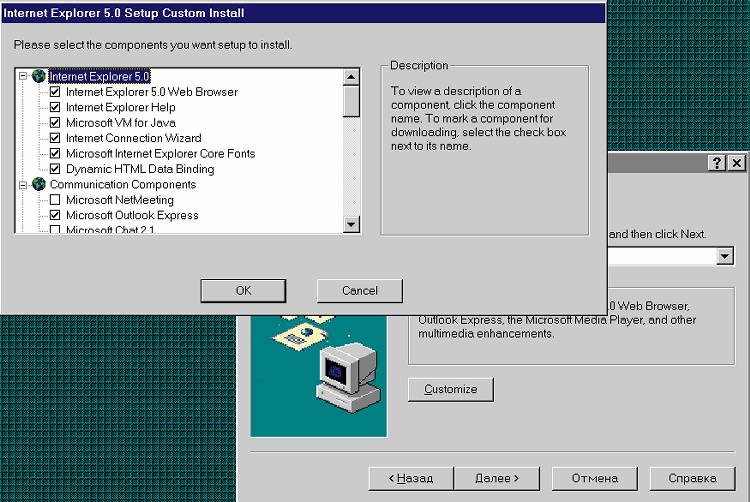The height and width of the screenshot is (502, 750).
Task: Select Internet Connection Wizard component name
Action: (133, 138)
